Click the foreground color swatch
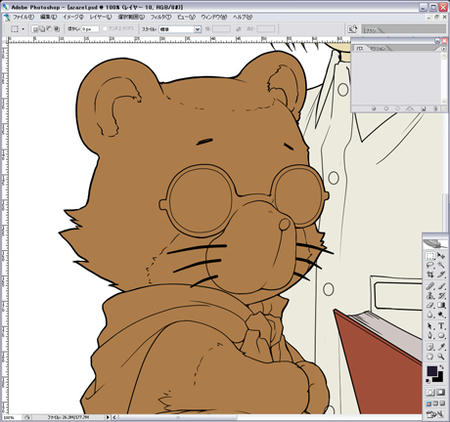Image resolution: width=450 pixels, height=422 pixels. [x=432, y=371]
